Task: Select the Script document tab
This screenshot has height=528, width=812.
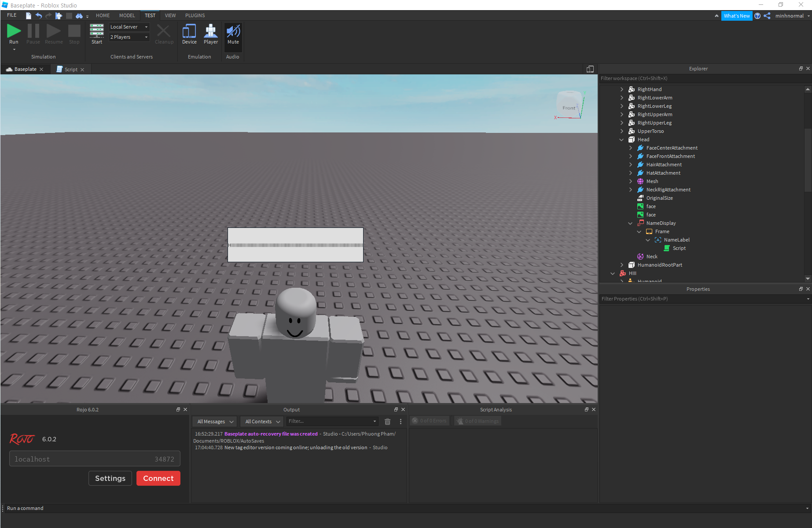Action: click(x=71, y=70)
